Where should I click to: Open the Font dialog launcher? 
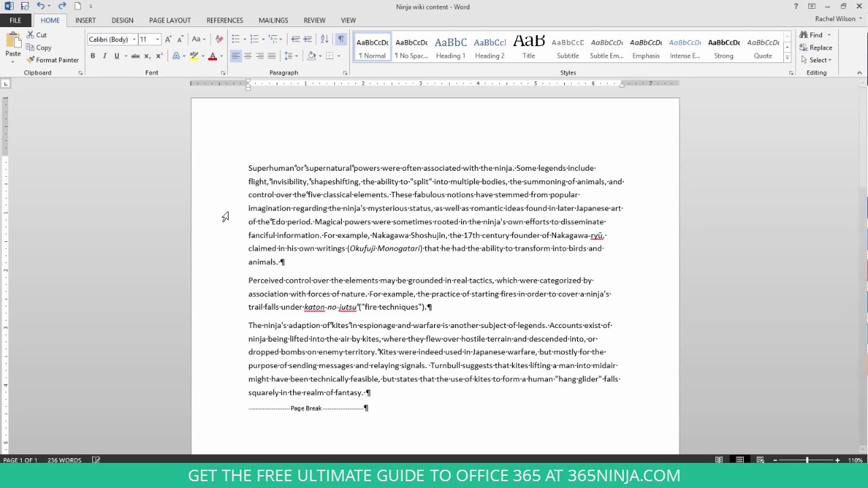click(x=222, y=73)
